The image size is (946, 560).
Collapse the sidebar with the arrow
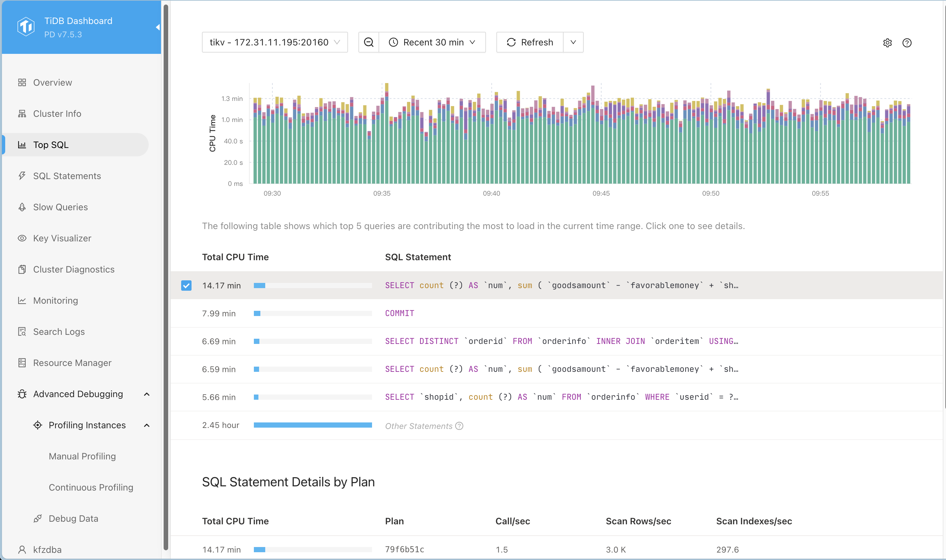click(x=158, y=27)
